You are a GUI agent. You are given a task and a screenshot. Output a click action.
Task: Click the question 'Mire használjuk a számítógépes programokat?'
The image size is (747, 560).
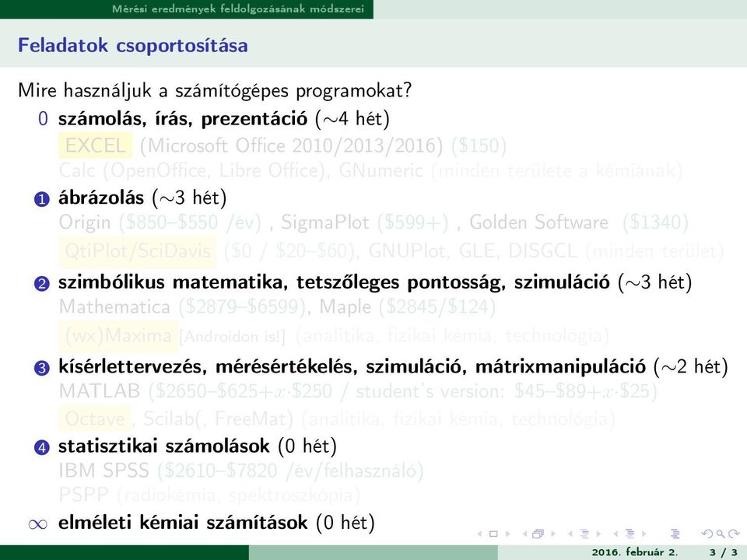215,90
